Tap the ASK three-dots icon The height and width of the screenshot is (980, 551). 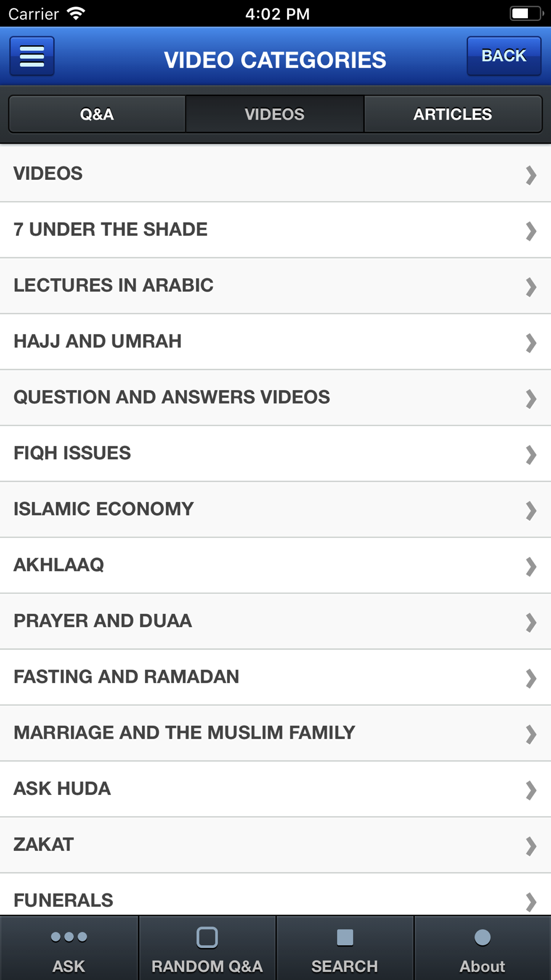pos(69,936)
